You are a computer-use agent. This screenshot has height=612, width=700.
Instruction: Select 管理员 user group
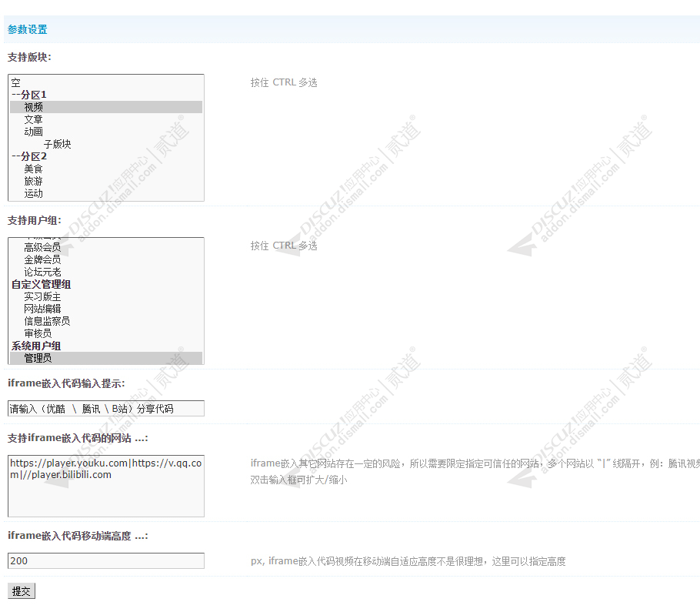(106, 358)
